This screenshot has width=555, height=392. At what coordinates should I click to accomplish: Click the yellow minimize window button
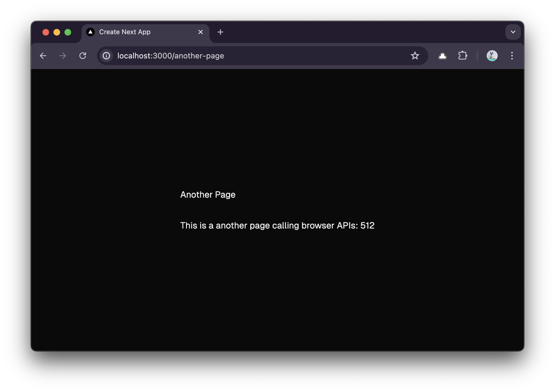click(57, 32)
